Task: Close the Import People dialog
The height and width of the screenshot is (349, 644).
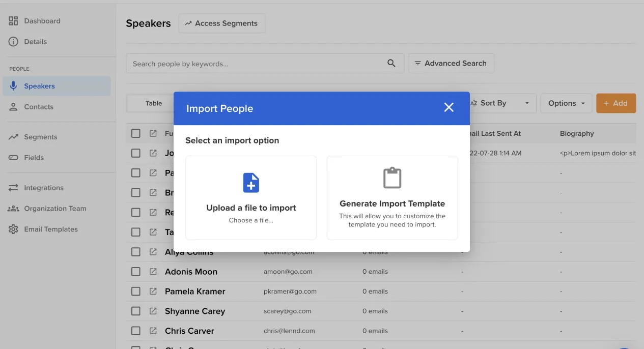Action: click(x=449, y=107)
